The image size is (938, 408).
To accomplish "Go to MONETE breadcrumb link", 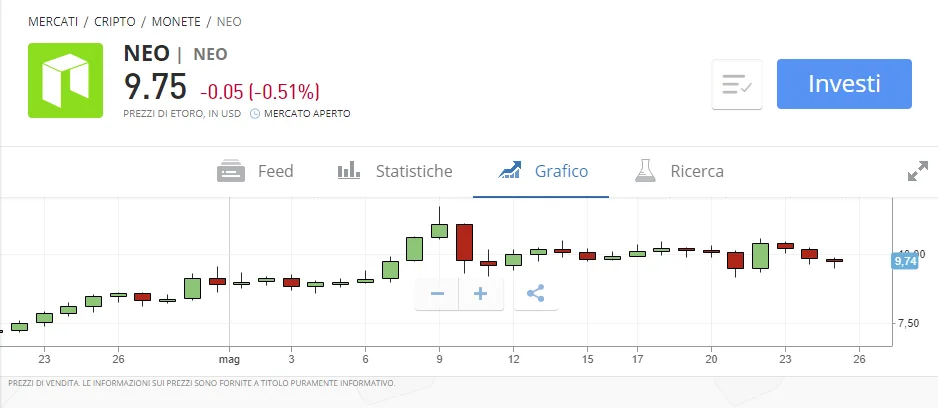I will tap(176, 22).
